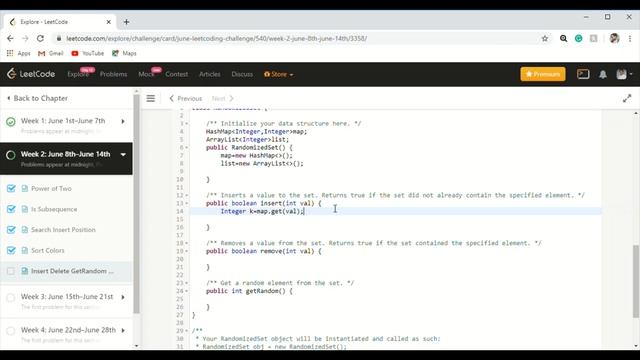The image size is (640, 360).
Task: Open the Gmail bookmark
Action: pyautogui.click(x=51, y=53)
